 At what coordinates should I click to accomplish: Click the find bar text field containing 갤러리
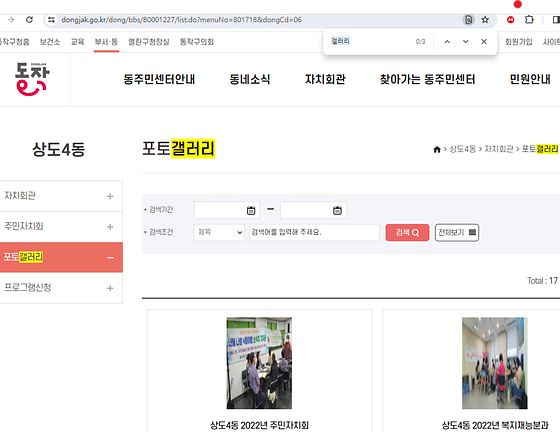(370, 41)
